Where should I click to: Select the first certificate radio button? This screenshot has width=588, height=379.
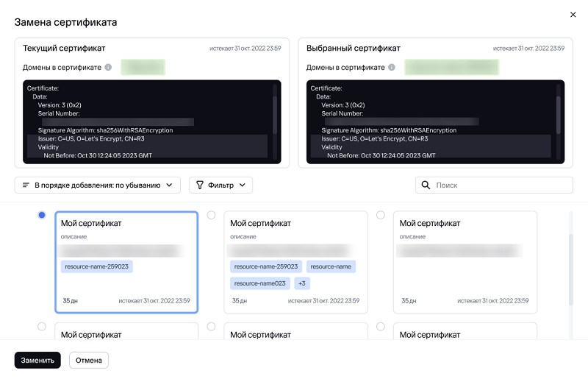click(42, 215)
